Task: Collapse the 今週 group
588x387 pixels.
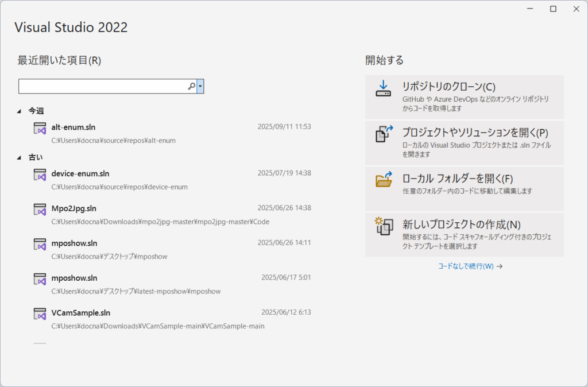Action: click(19, 111)
